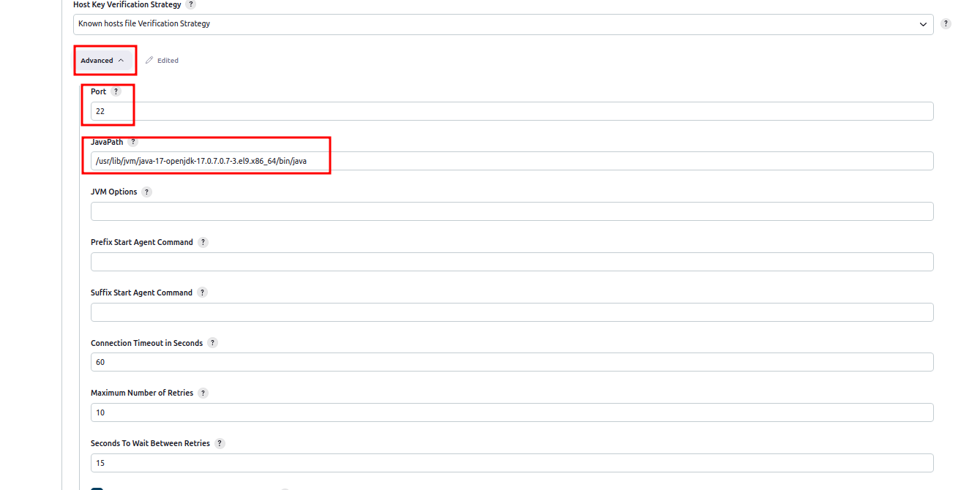
Task: Click the "Suffix Start Agent Command" label
Action: click(x=141, y=293)
